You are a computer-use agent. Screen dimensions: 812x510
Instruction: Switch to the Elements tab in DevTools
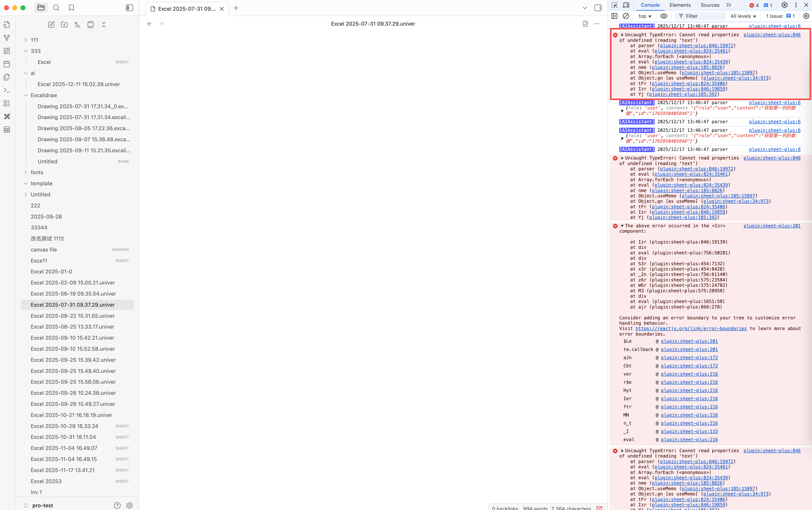pos(680,5)
